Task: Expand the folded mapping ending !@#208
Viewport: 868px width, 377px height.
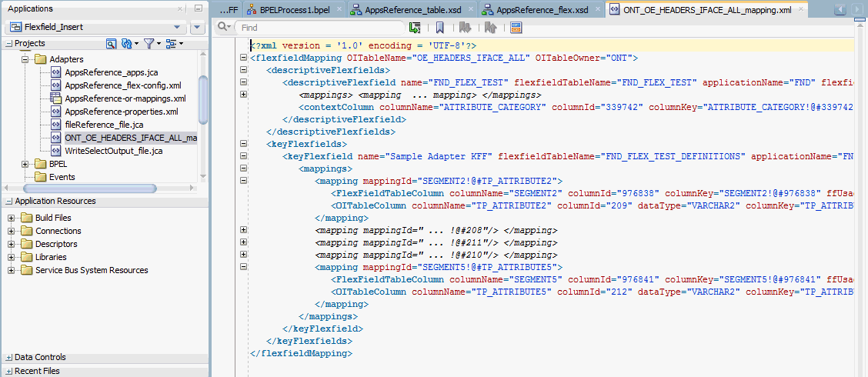Action: [x=242, y=230]
